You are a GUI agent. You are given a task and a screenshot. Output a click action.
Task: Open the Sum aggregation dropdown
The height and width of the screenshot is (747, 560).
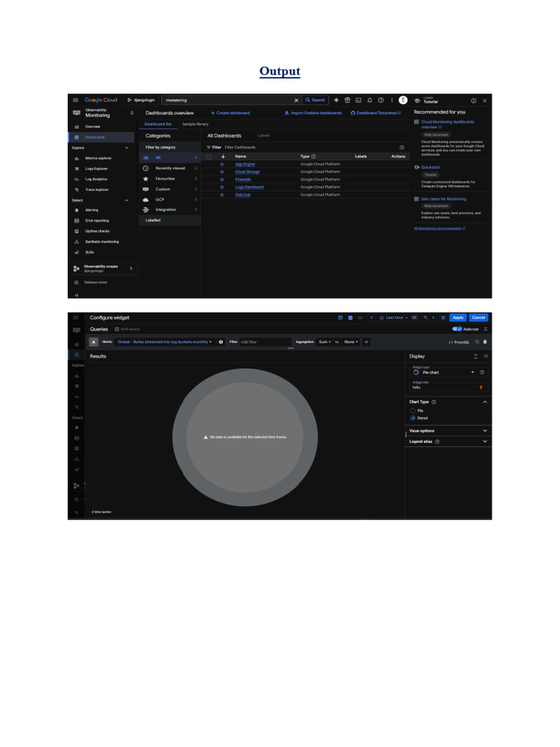click(x=324, y=341)
